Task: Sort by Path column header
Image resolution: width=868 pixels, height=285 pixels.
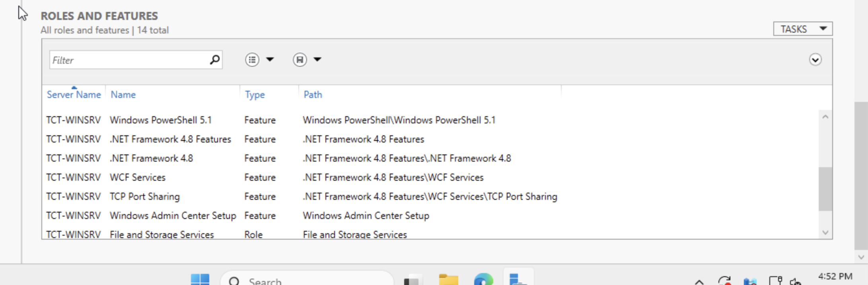Action: click(313, 95)
